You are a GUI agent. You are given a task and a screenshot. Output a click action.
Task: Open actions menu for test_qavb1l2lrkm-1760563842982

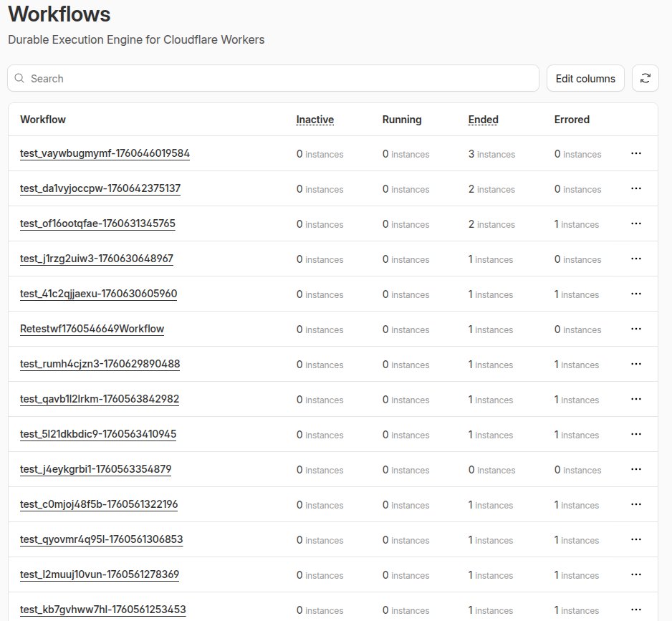click(636, 400)
